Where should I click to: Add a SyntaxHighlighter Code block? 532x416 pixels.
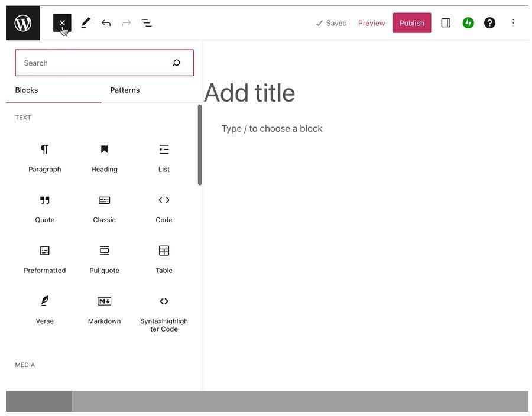163,308
